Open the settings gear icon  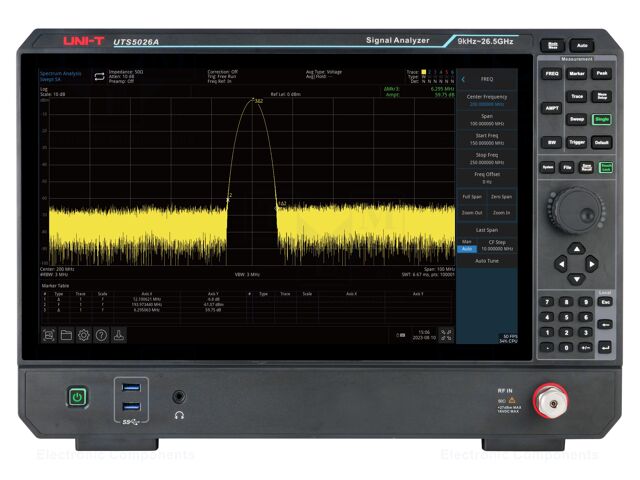[84, 335]
